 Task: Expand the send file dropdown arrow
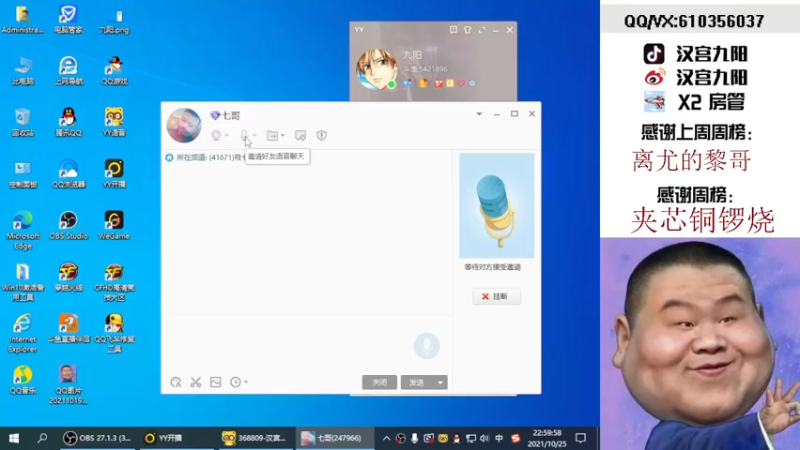tap(283, 135)
